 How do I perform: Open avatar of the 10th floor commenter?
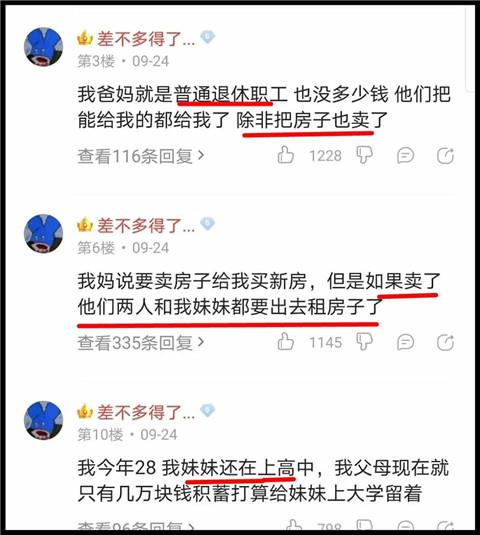coord(43,420)
